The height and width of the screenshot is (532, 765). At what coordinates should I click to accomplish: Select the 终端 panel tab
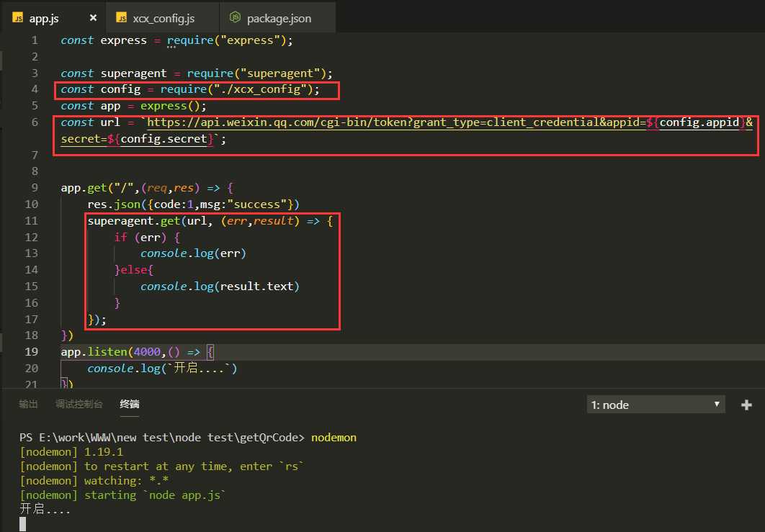(129, 404)
